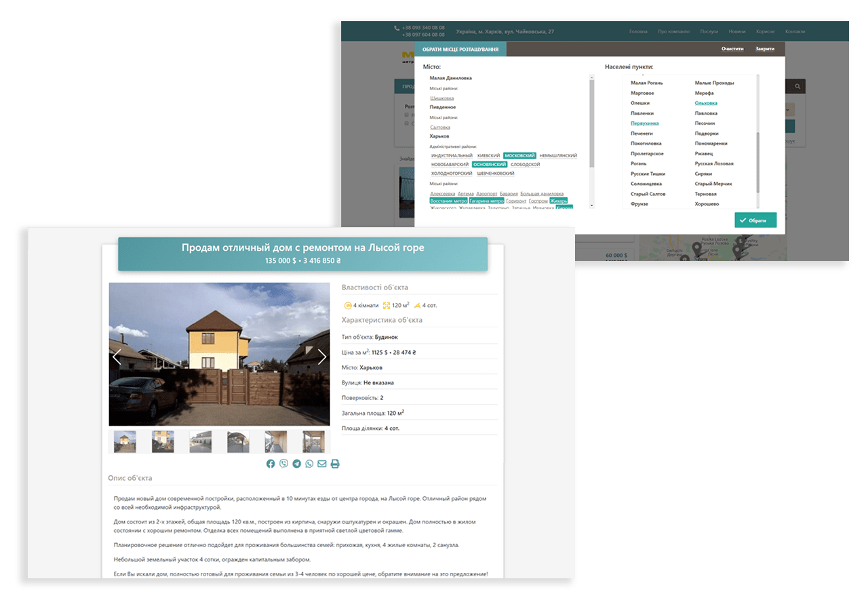Select Салтовка under Пивденное
The width and height of the screenshot is (868, 602).
[440, 127]
